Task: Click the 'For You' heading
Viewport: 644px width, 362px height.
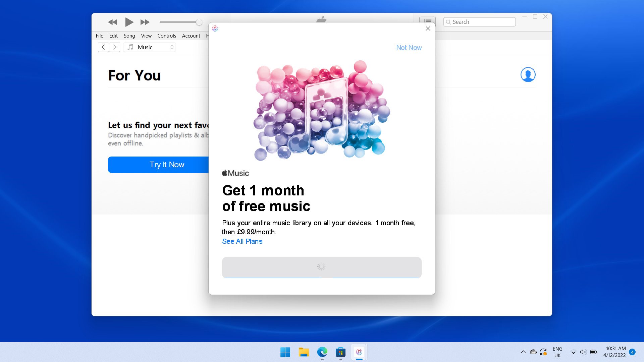Action: (x=135, y=75)
